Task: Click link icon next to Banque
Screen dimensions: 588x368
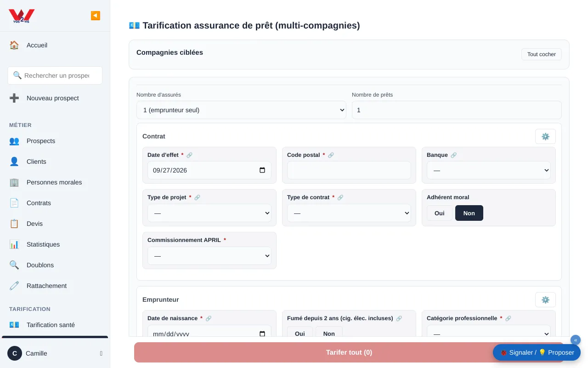Action: (453, 155)
